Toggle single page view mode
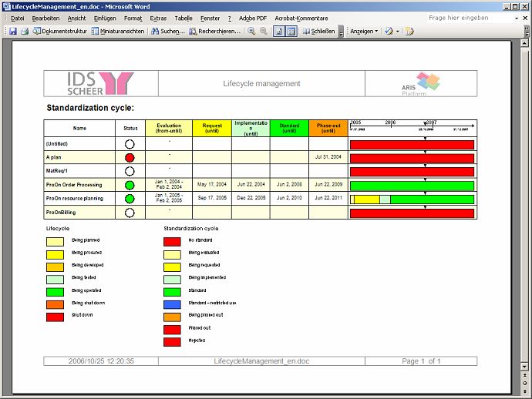 click(x=278, y=32)
